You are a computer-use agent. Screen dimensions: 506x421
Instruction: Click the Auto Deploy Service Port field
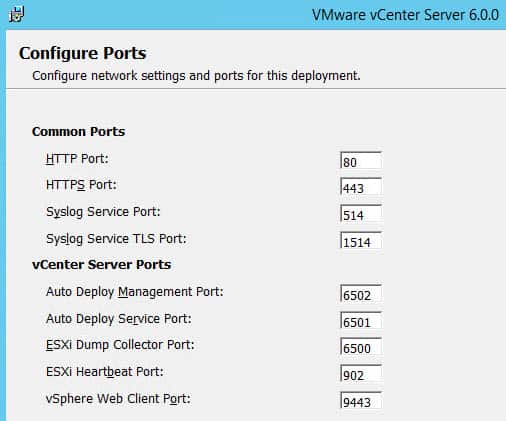click(x=361, y=320)
